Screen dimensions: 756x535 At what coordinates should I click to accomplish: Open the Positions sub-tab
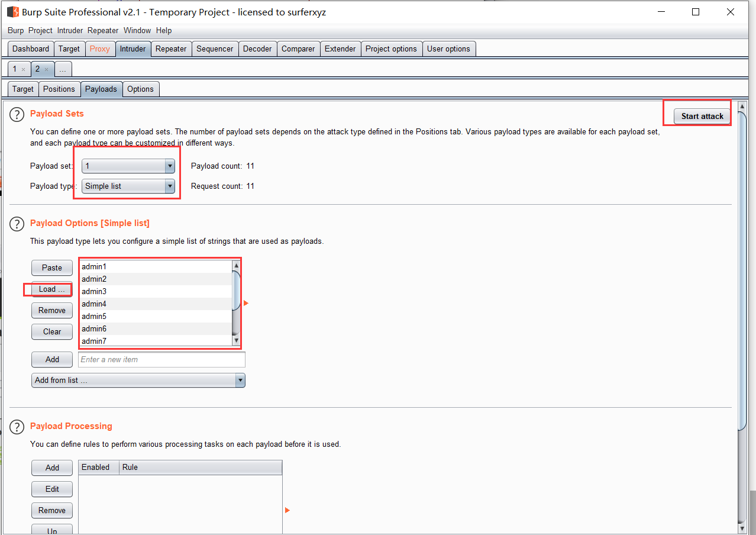click(59, 89)
